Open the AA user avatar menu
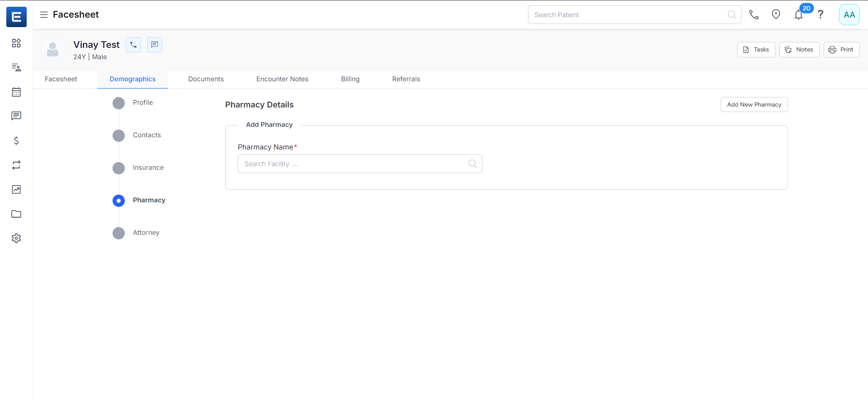This screenshot has height=401, width=868. pyautogui.click(x=849, y=15)
